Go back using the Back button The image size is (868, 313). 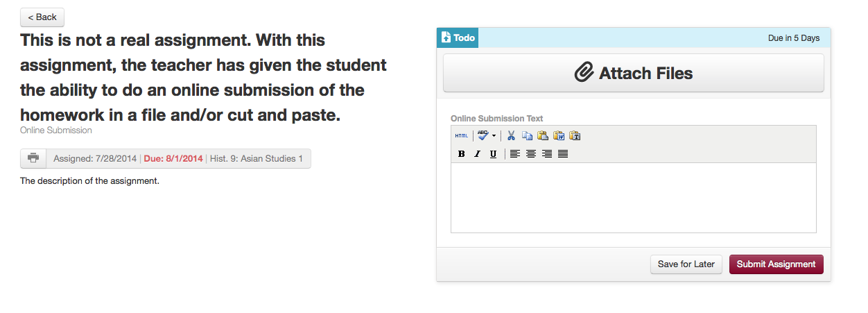pos(42,17)
